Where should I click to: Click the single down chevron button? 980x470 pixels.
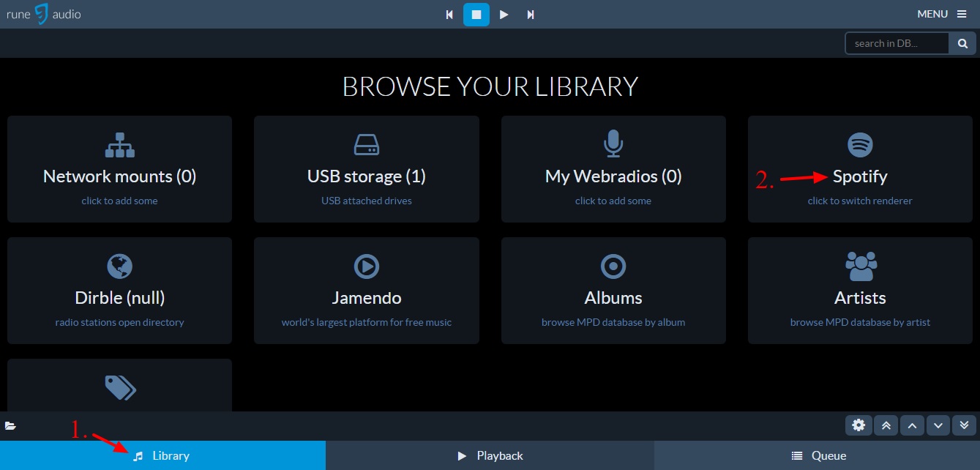938,425
